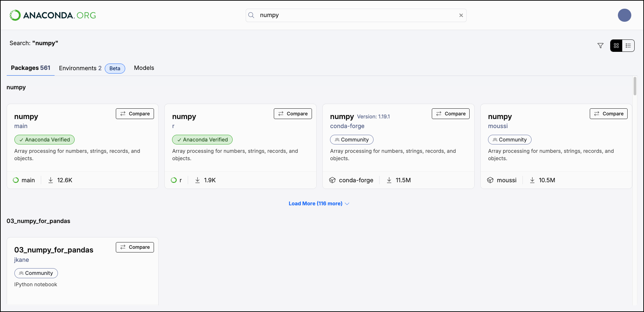644x312 pixels.
Task: Open the jkane channel link
Action: point(21,260)
